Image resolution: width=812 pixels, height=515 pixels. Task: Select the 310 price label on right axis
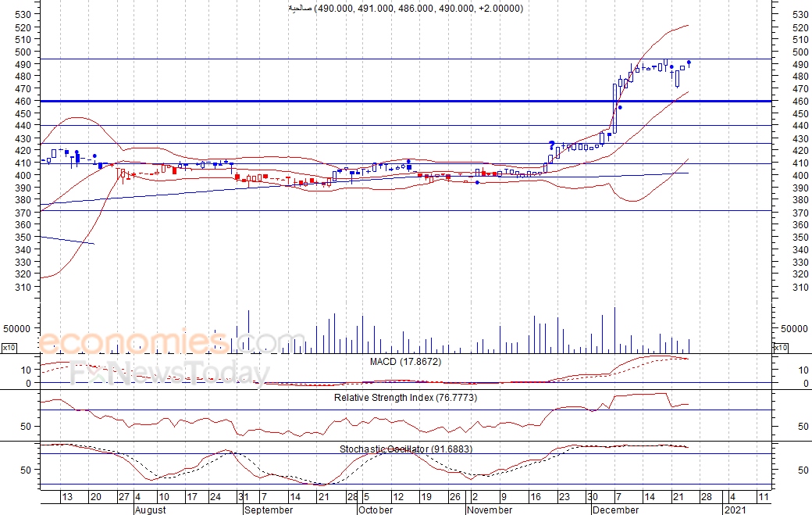click(x=800, y=288)
